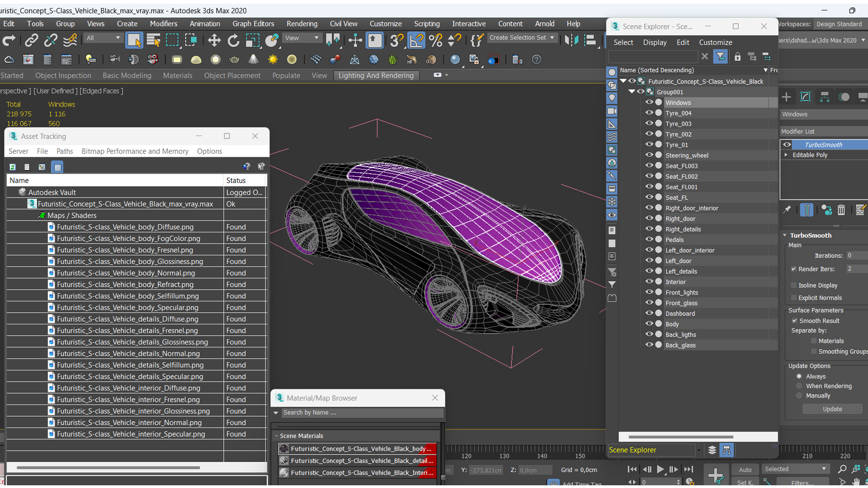Click the Auto key button
This screenshot has width=868, height=488.
pos(745,470)
